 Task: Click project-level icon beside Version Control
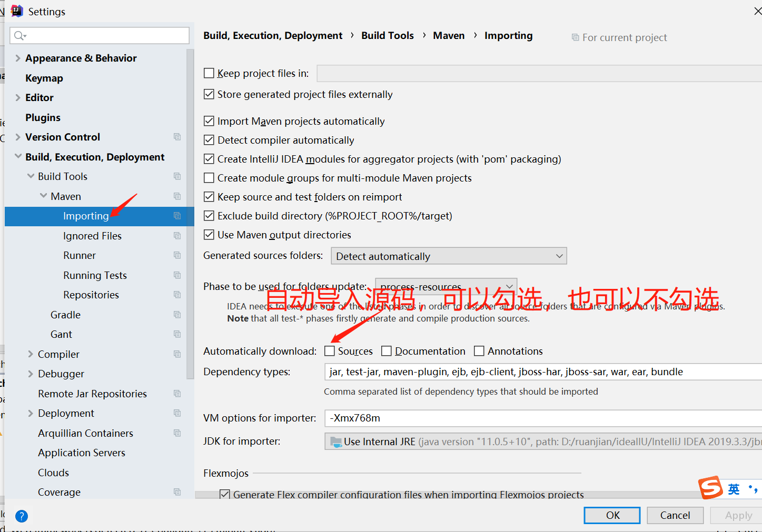click(177, 137)
